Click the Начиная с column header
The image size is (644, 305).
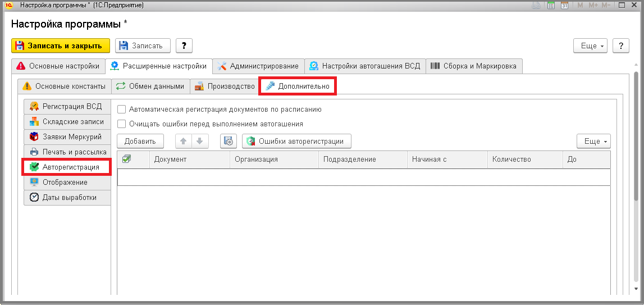pos(447,159)
